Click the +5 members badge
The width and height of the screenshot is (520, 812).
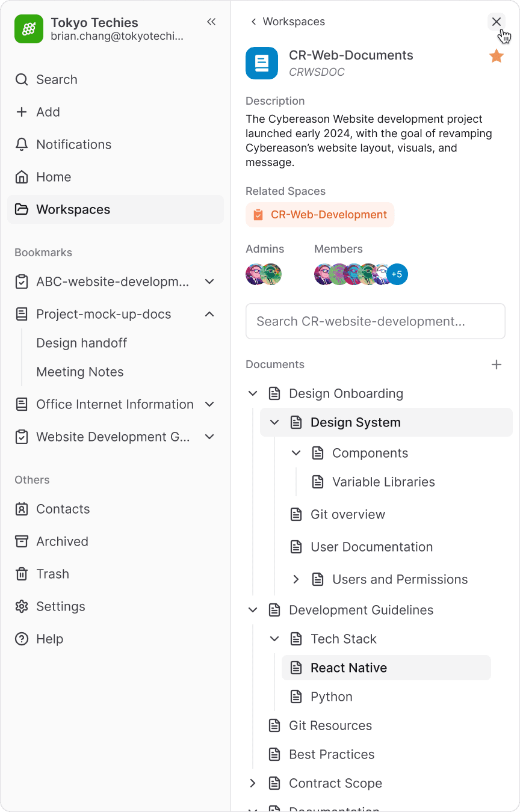coord(397,274)
